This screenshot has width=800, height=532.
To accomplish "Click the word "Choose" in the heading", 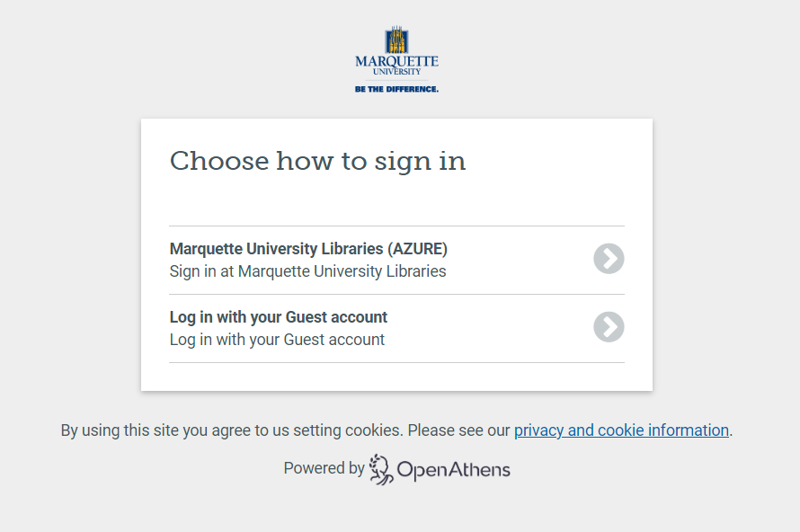I will tap(219, 162).
